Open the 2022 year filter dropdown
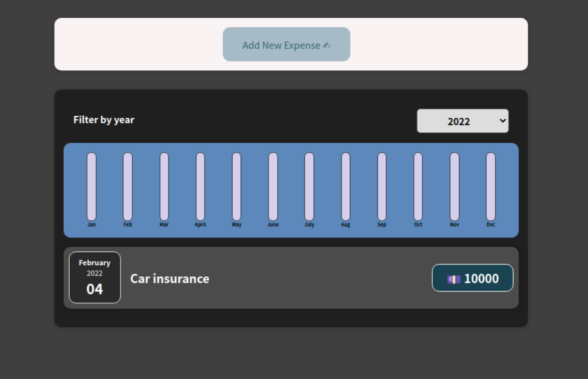The image size is (588, 379). pyautogui.click(x=463, y=121)
